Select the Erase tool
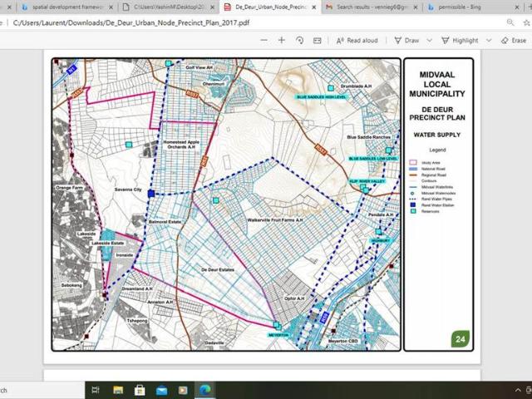This screenshot has width=532, height=399. [x=514, y=40]
